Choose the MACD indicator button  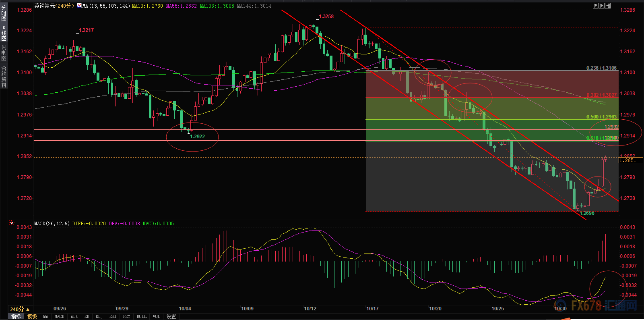tap(59, 316)
